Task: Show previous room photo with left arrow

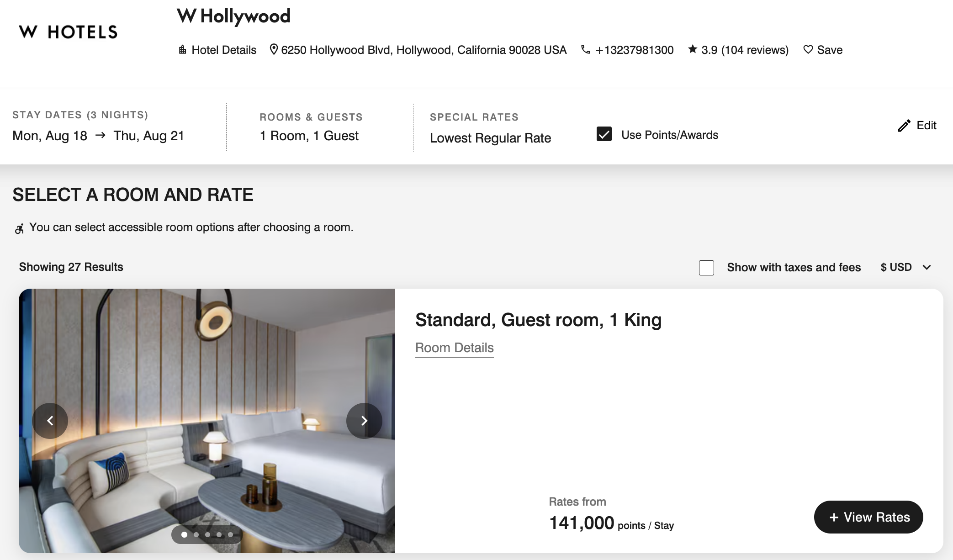Action: click(50, 421)
